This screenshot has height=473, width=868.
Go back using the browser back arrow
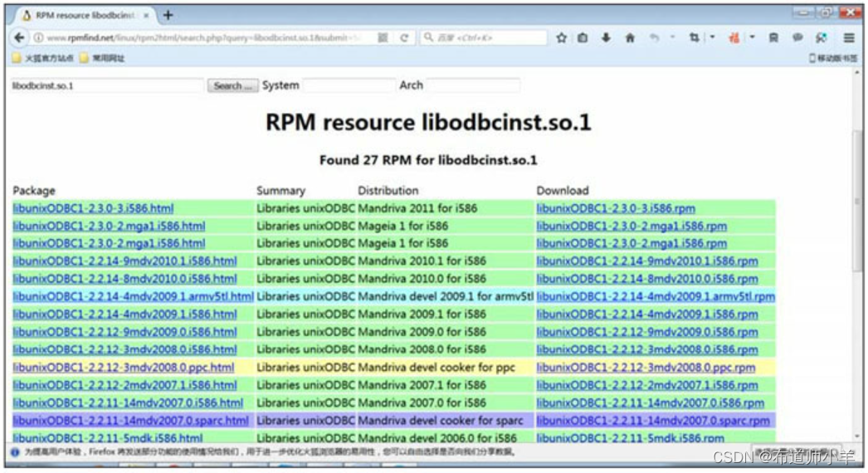19,37
